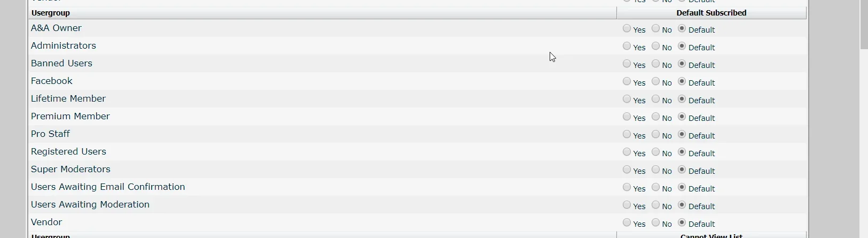Choose Yes for Users Awaiting Email Confirmation
868x238 pixels.
pyautogui.click(x=627, y=187)
